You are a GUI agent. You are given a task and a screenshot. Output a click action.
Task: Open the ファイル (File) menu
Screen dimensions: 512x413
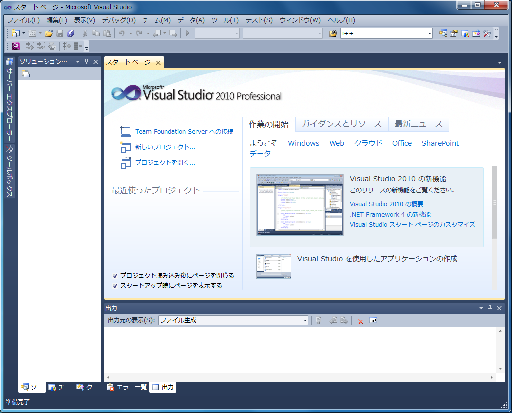23,20
